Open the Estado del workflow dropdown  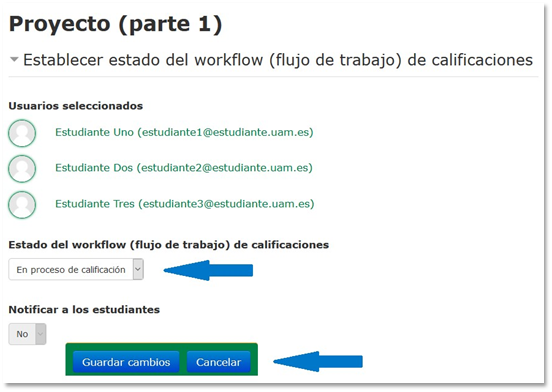(76, 270)
